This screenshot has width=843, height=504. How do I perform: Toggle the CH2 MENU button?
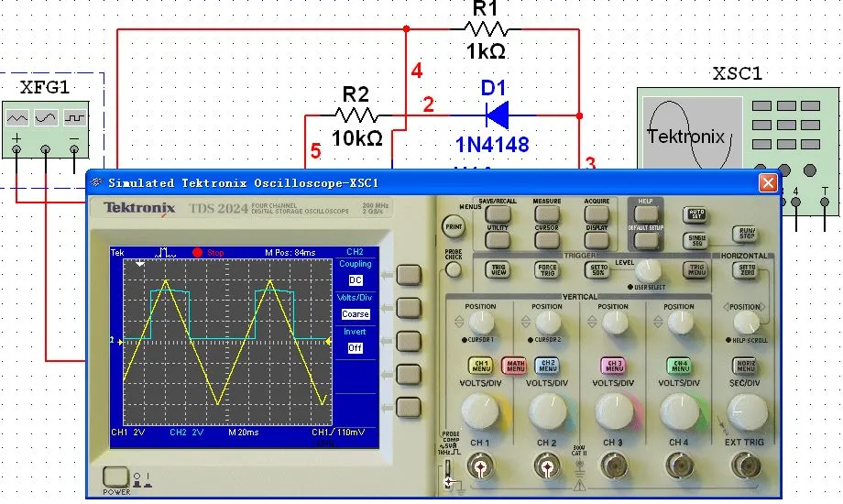[547, 366]
